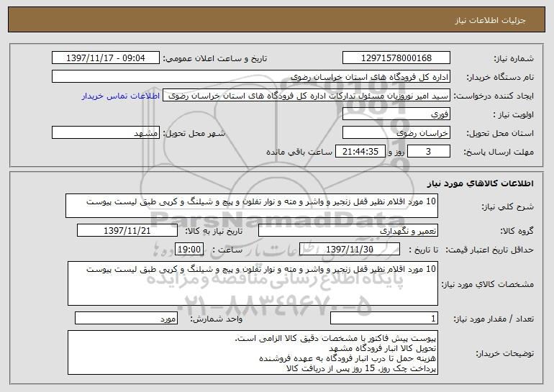Screen dimensions: 554x392
Task: Click the تاریخ نیاز به کالا field 1397/11/21
Action: coord(127,231)
